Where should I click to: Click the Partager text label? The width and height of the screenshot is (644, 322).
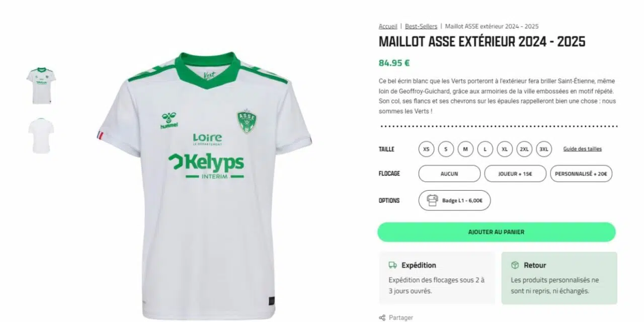pyautogui.click(x=401, y=317)
